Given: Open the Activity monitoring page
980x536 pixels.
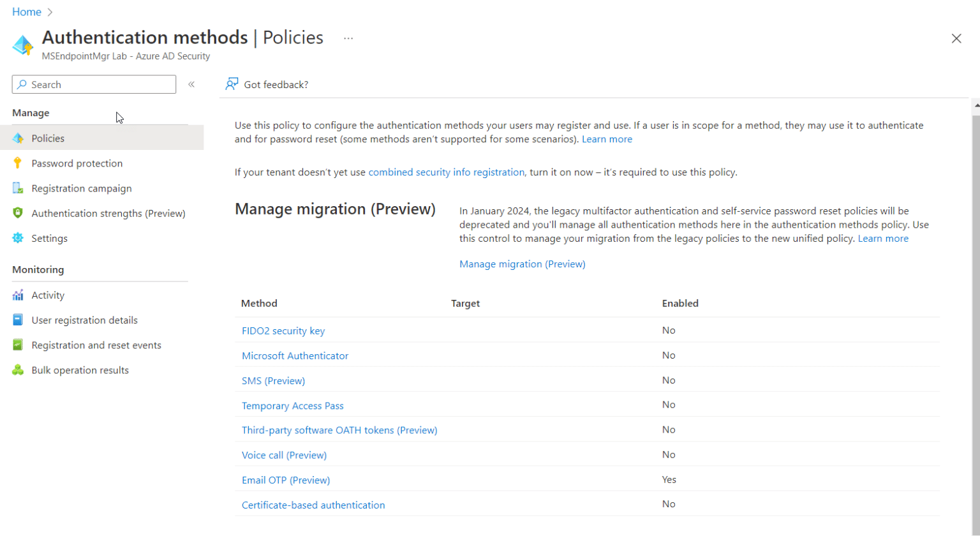Looking at the screenshot, I should click(47, 295).
